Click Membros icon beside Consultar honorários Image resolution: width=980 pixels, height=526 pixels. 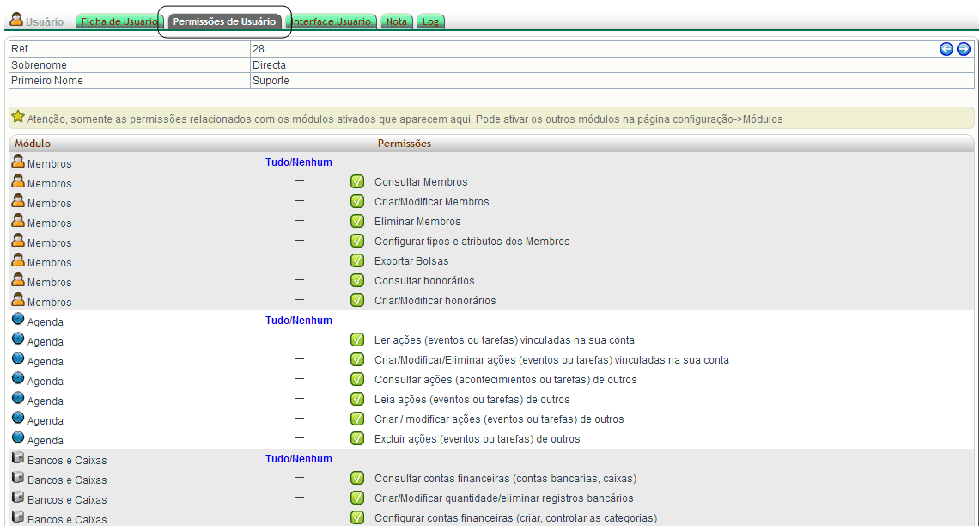click(x=18, y=281)
